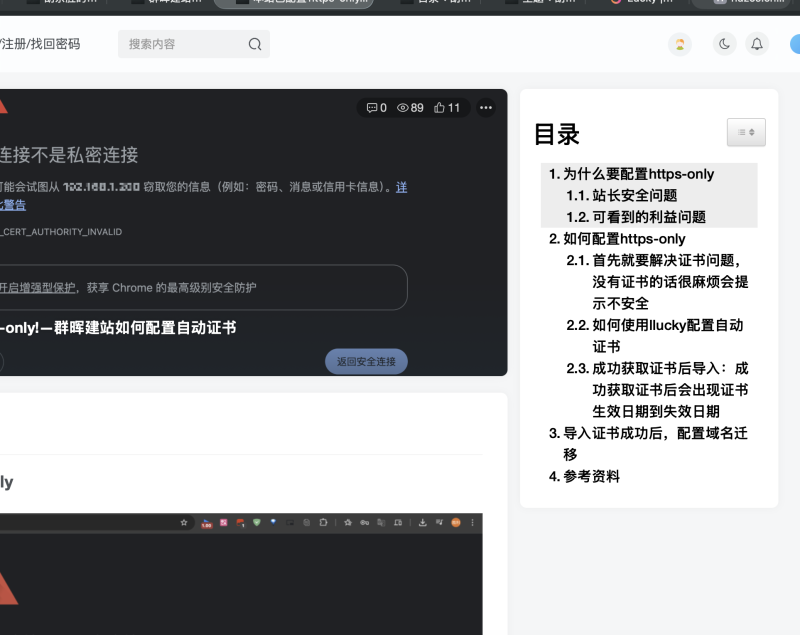Click the 注册/找回密码 link
This screenshot has width=800, height=635.
(40, 44)
